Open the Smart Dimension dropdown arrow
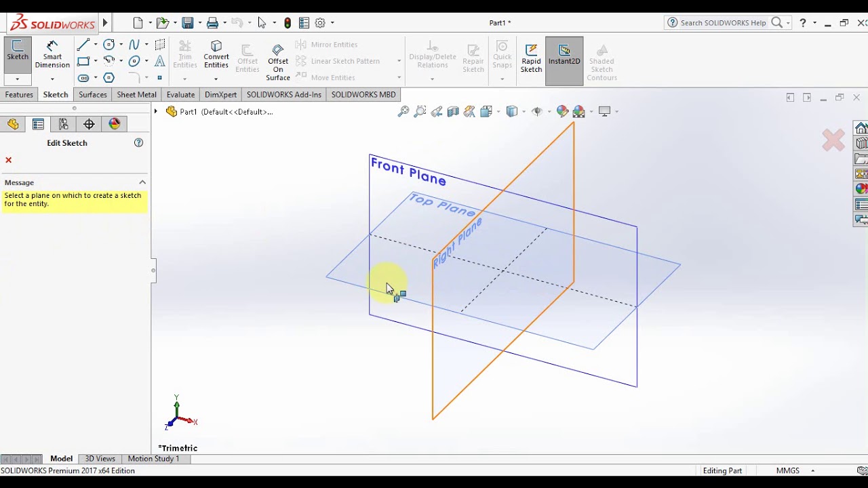 52,79
